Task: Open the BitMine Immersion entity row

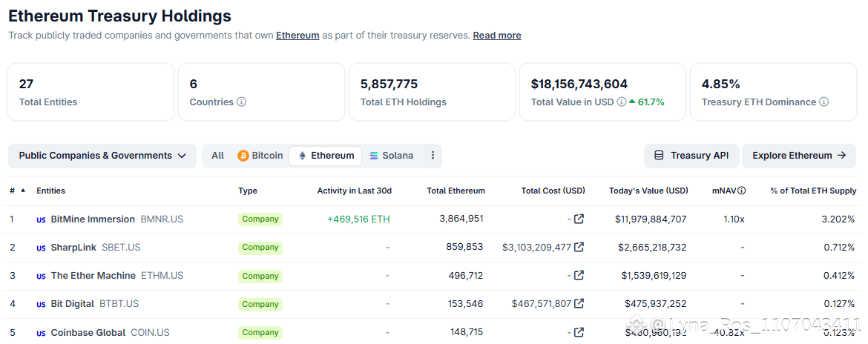Action: tap(93, 219)
